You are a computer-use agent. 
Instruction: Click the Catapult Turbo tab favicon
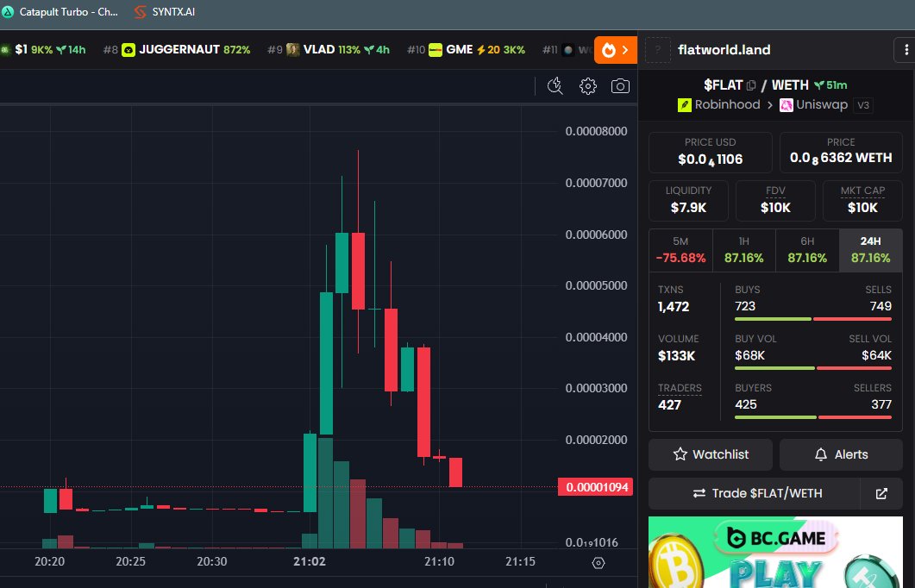pos(8,12)
